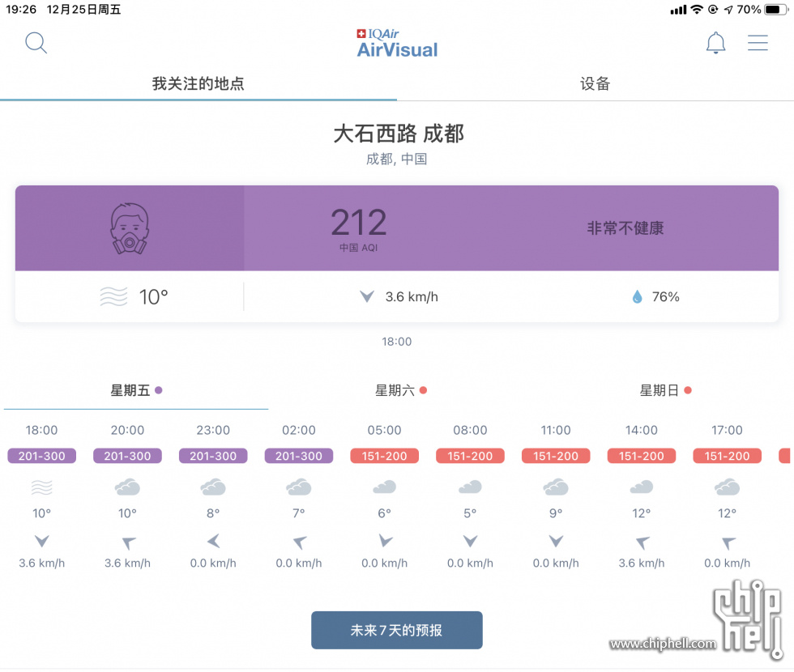Open the hamburger menu

(758, 42)
